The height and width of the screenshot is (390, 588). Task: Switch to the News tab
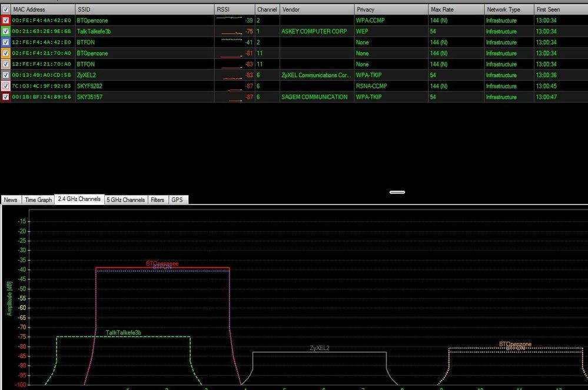(11, 200)
